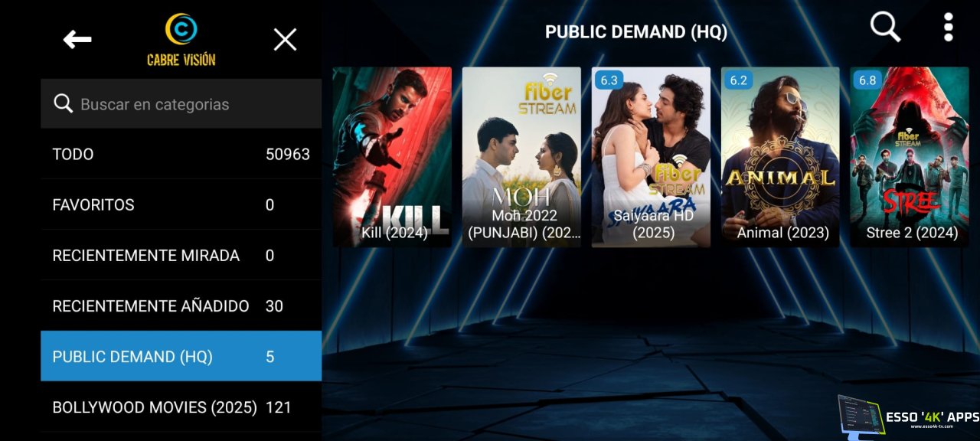
Task: Focus the Buscar en categorias field
Action: 191,104
